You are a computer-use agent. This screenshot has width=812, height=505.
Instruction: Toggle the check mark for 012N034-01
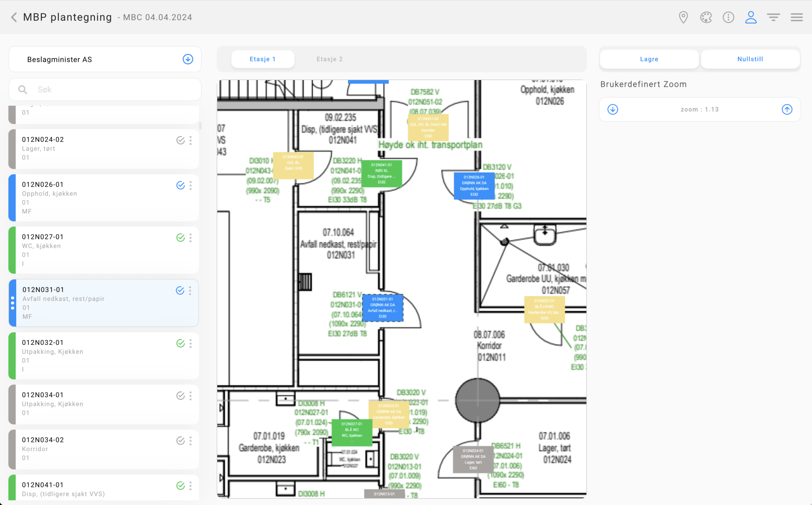[x=180, y=396]
